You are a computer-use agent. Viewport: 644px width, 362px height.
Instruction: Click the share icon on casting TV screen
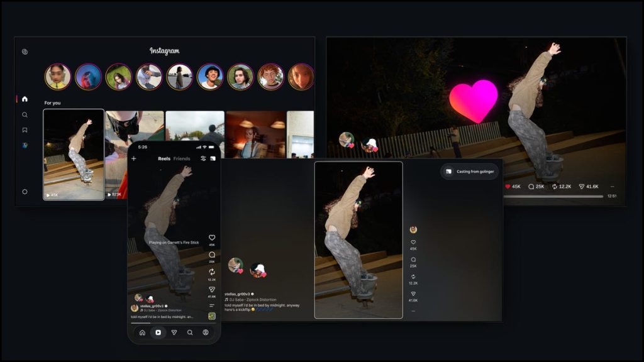click(413, 294)
